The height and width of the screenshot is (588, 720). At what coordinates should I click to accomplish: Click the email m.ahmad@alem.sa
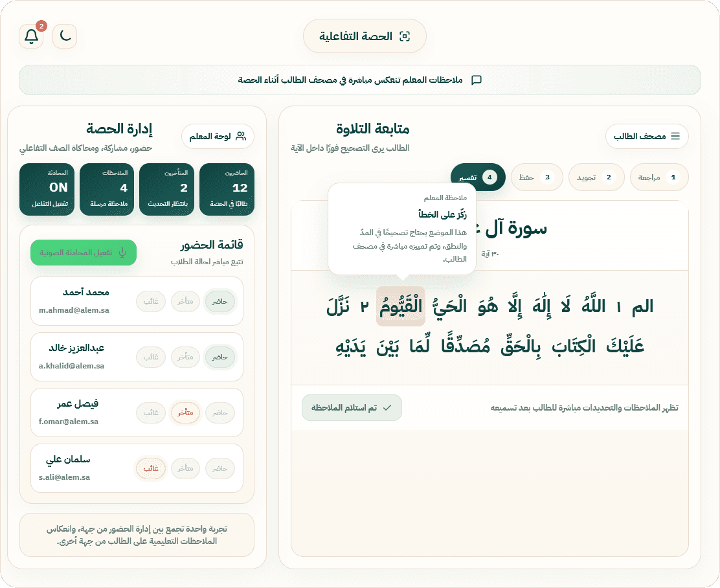click(x=74, y=310)
